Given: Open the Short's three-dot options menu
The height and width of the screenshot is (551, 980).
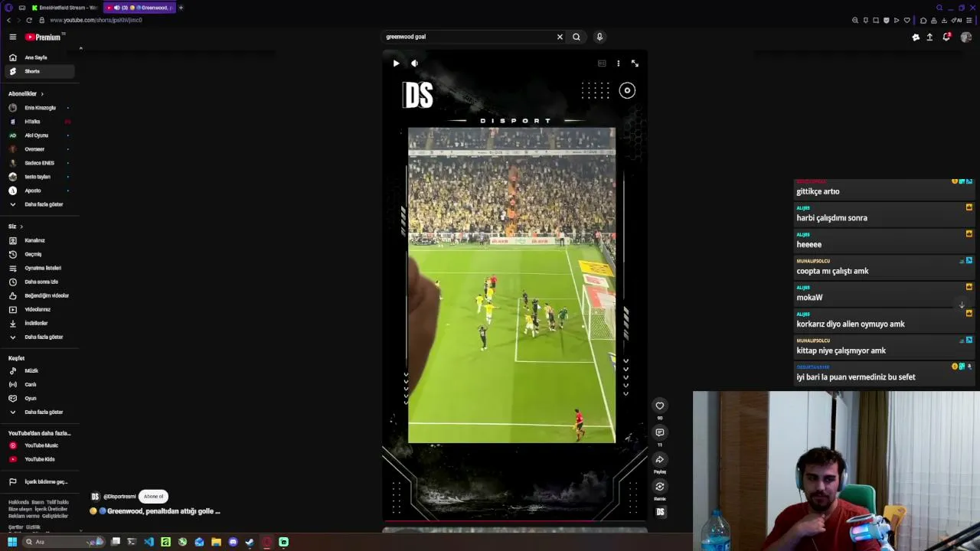Looking at the screenshot, I should (618, 64).
